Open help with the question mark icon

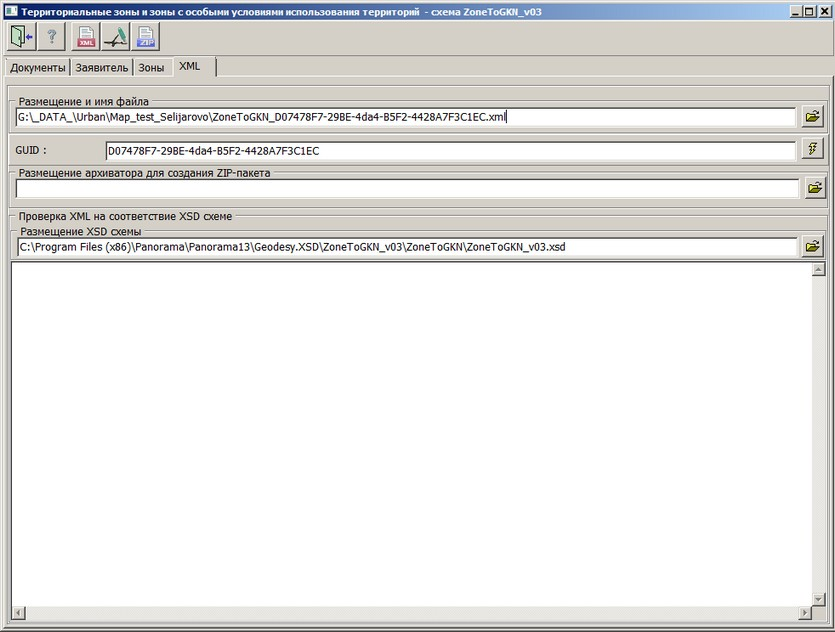tap(52, 37)
